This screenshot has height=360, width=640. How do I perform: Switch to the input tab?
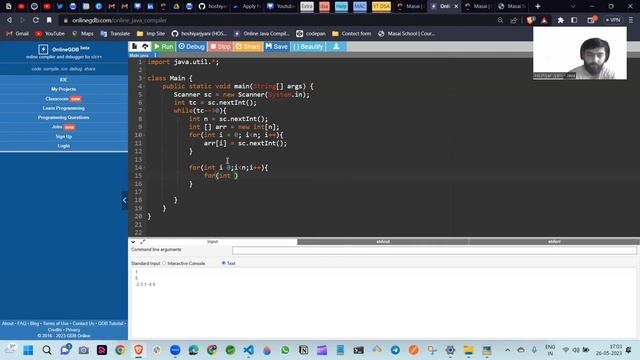coord(213,242)
